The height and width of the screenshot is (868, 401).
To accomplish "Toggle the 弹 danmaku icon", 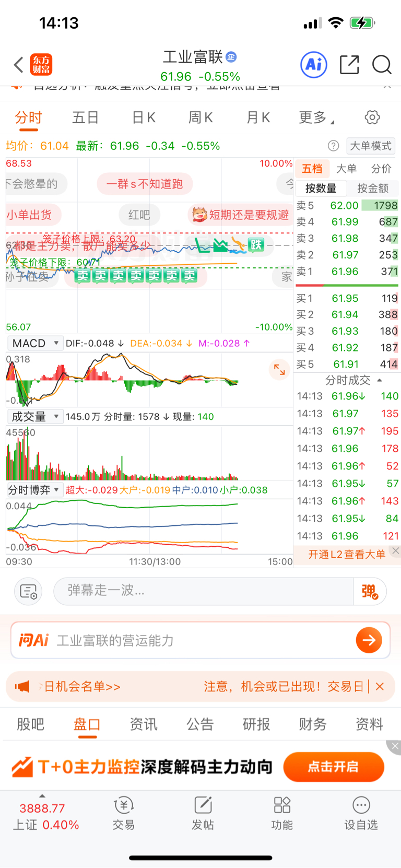I will point(370,591).
